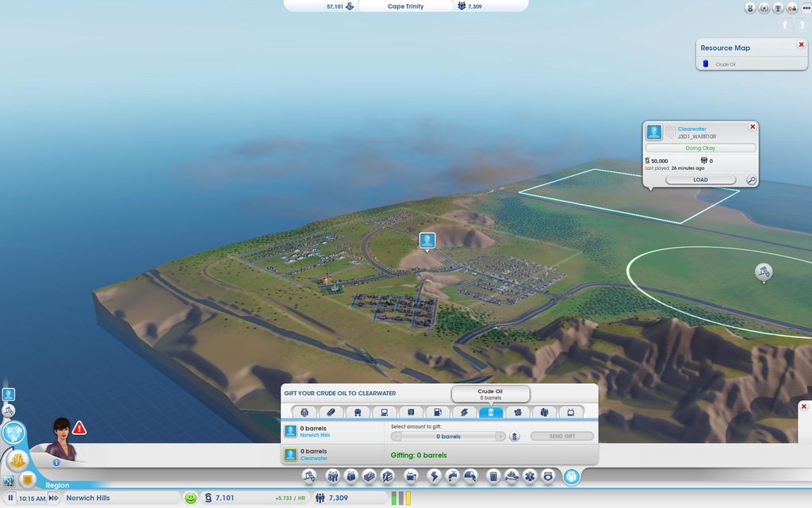This screenshot has width=812, height=508.
Task: Open the garbage trash can menu
Action: (x=492, y=476)
